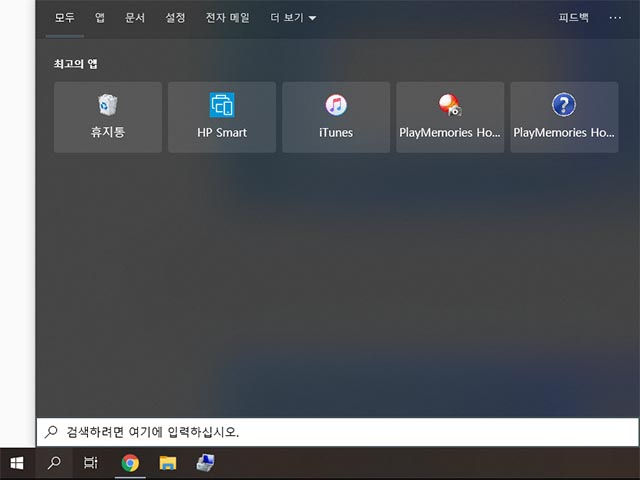Switch to the 전자 메일 tab
Viewport: 640px width, 480px height.
point(227,18)
